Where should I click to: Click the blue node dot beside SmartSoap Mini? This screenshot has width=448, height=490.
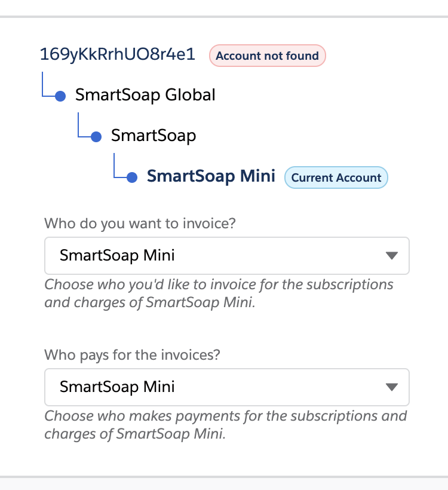(x=133, y=177)
